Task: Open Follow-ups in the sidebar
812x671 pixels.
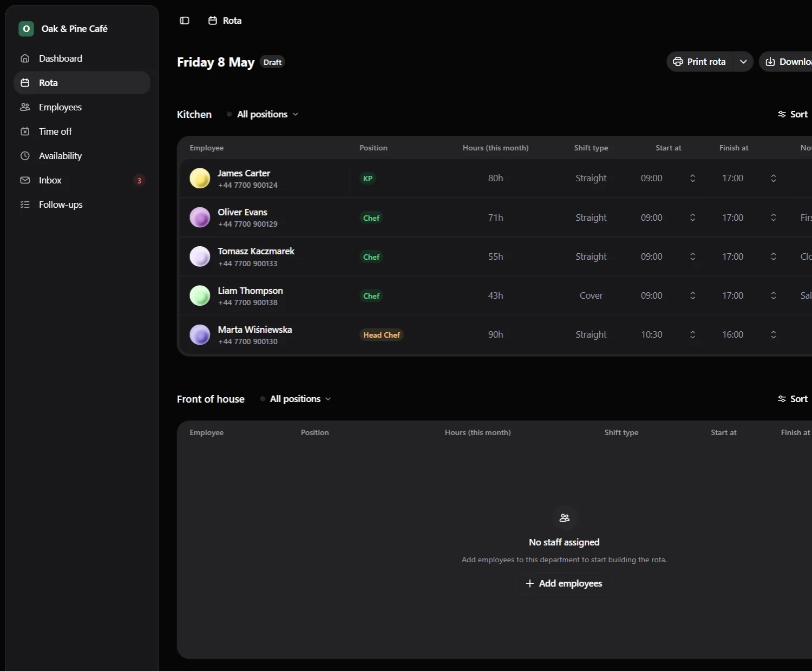Action: [82, 205]
